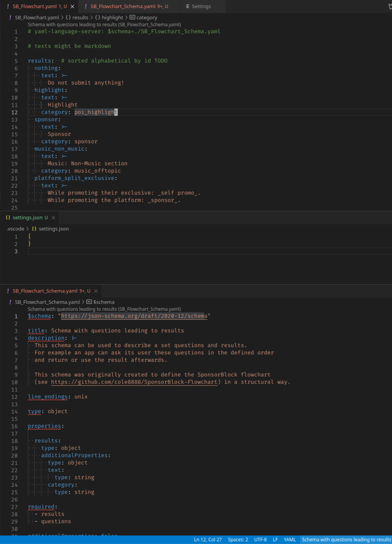Change indentation via Spaces: 2
The image size is (392, 544).
pos(238,539)
